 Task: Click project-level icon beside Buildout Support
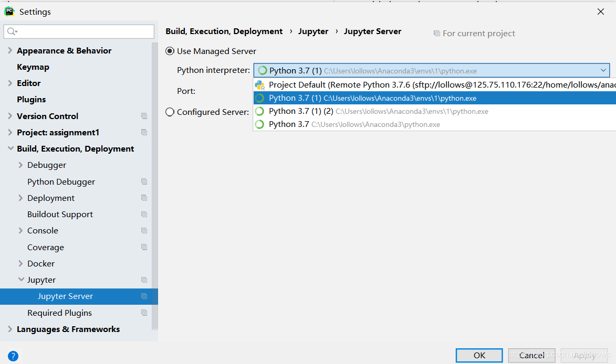144,215
